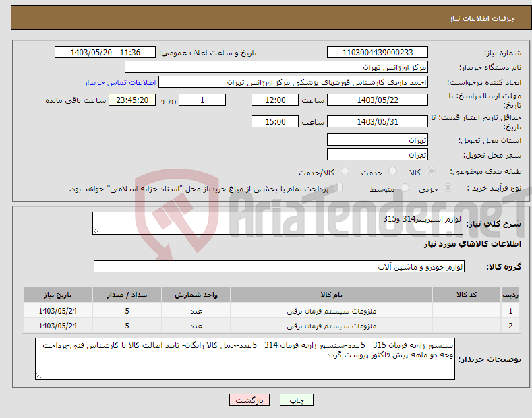Screen dimensions: 532x418
Task: Click resize handle of توضیحات خریدار textarea
Action: [x=39, y=376]
